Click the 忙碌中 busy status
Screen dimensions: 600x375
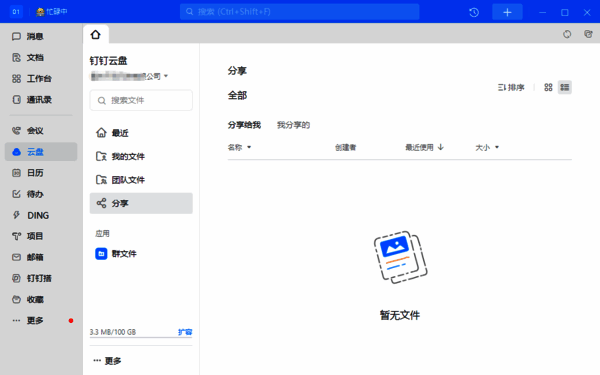[x=52, y=11]
